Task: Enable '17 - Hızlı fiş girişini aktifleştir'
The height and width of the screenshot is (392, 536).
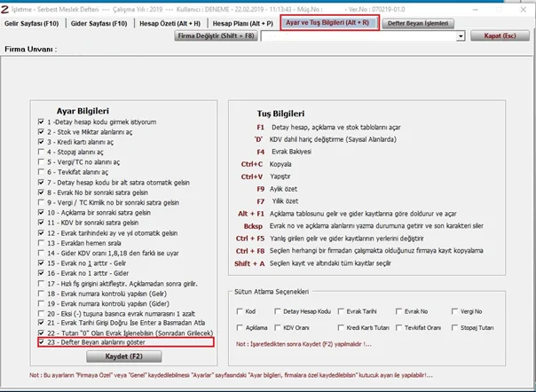Action: [41, 284]
